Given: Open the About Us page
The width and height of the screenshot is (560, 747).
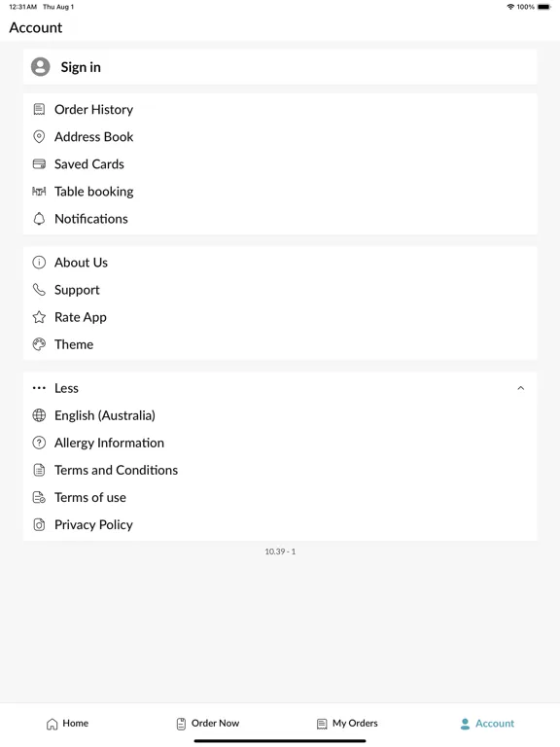Looking at the screenshot, I should tap(280, 263).
